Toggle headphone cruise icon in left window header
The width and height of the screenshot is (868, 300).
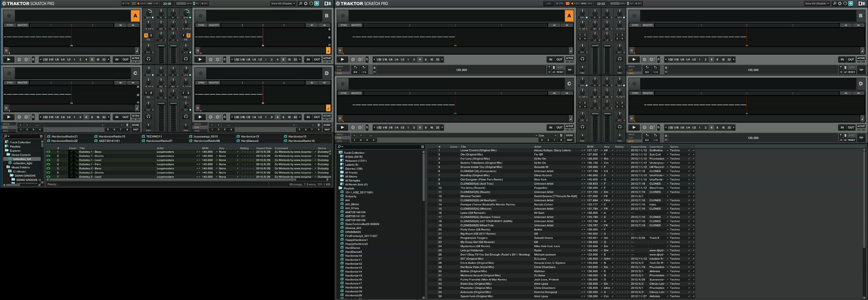[311, 3]
